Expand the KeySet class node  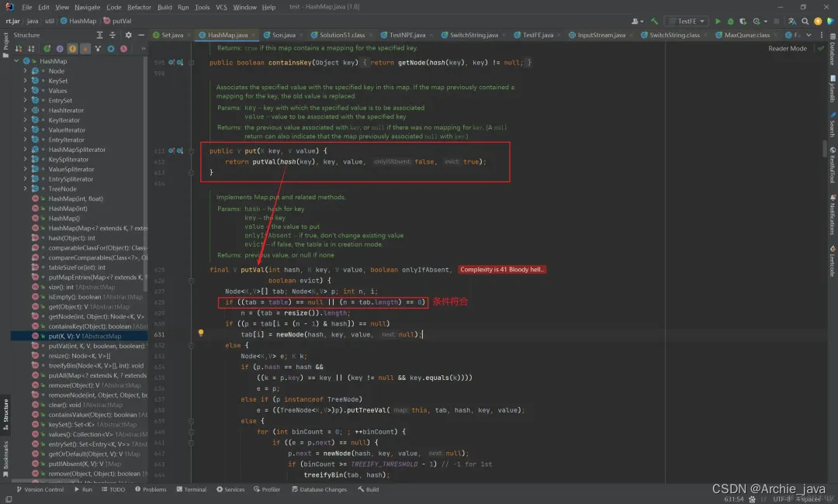[x=25, y=81]
